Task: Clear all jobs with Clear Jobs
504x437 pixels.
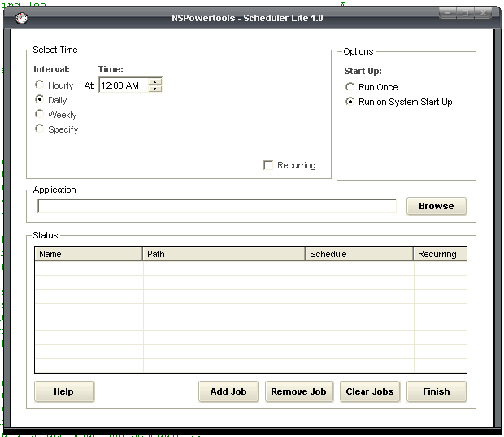Action: (x=370, y=391)
